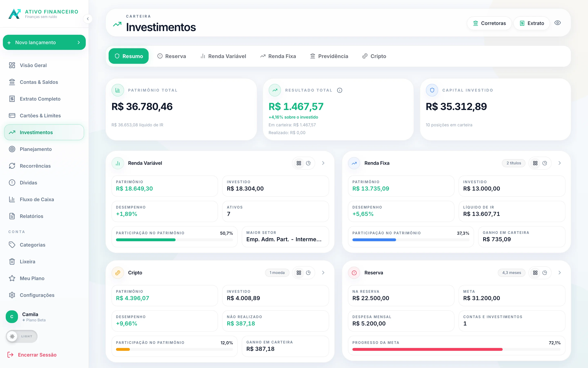Image resolution: width=588 pixels, height=368 pixels.
Task: Click the 4,3 meses badge
Action: click(x=511, y=273)
